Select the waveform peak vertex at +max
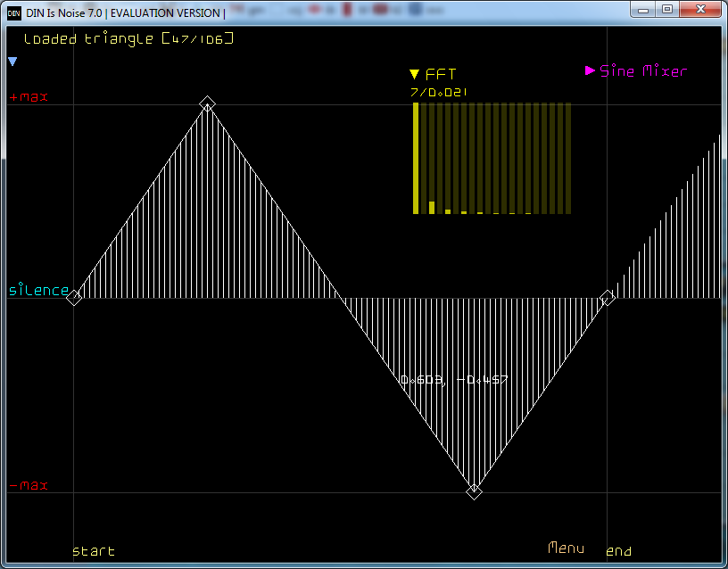Image resolution: width=728 pixels, height=569 pixels. (207, 104)
